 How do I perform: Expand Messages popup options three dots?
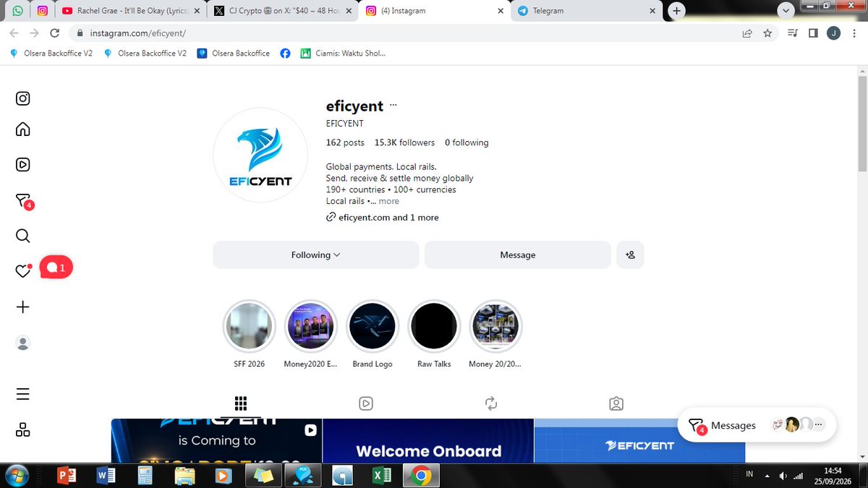819,425
